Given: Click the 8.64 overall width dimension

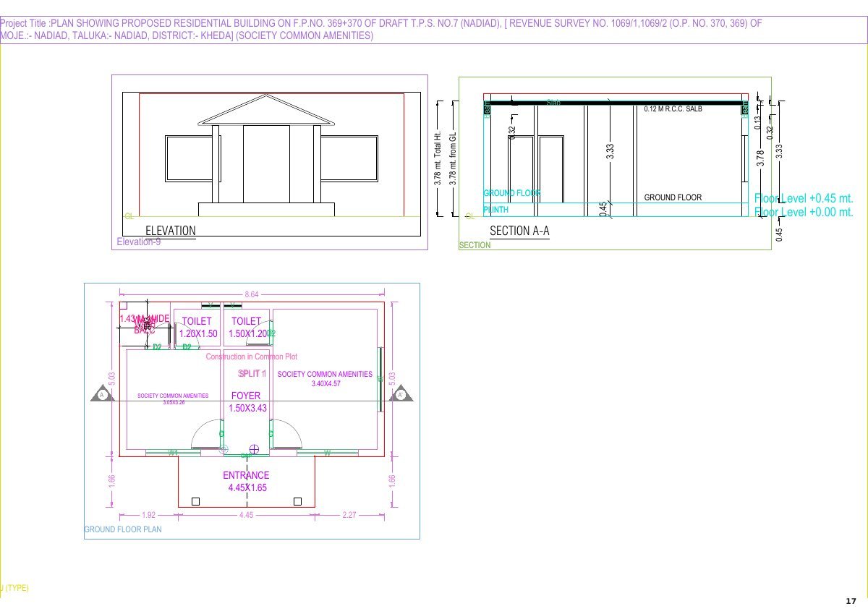Looking at the screenshot, I should (x=252, y=294).
